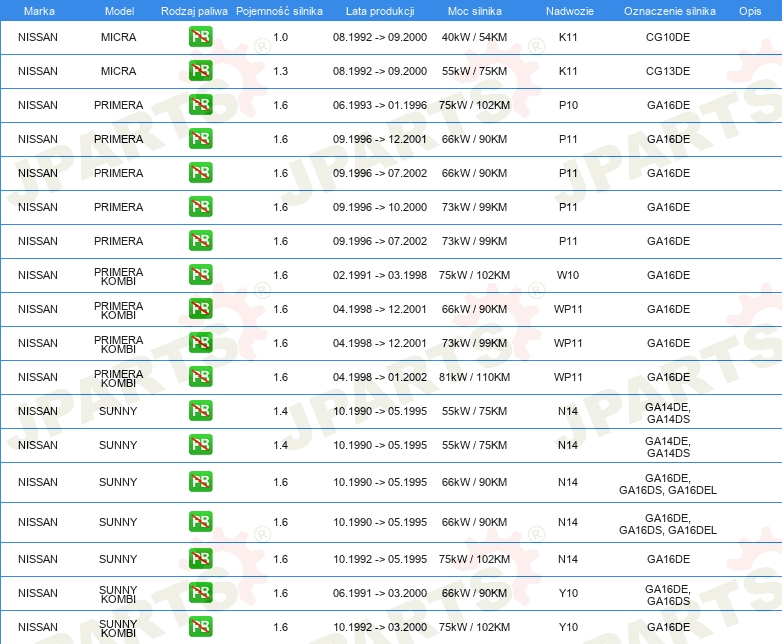Click fuel icon in PRIMERA KOMBI 81kW row
Image resolution: width=782 pixels, height=644 pixels.
click(x=200, y=377)
